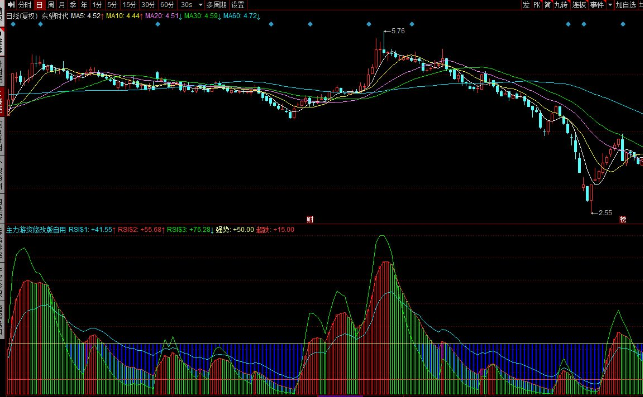Click 加自选 to add to watchlist
The width and height of the screenshot is (643, 397).
click(626, 5)
